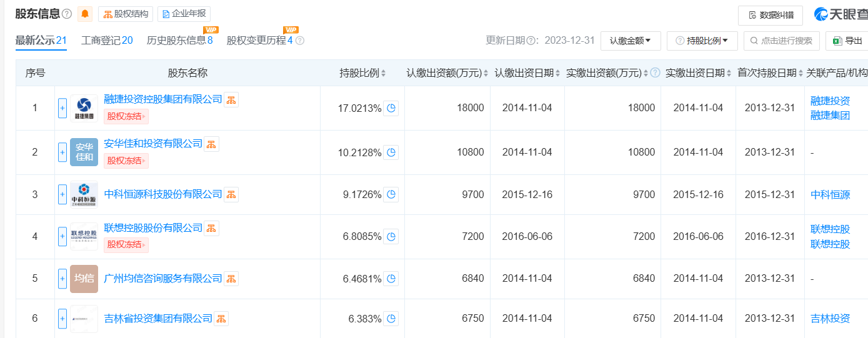Open the 认缴金额 dropdown
Viewport: 868px width, 338px height.
631,41
